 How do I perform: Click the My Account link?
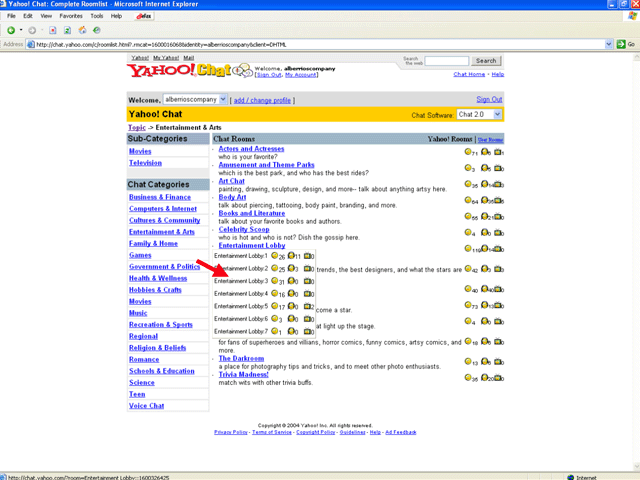[301, 75]
